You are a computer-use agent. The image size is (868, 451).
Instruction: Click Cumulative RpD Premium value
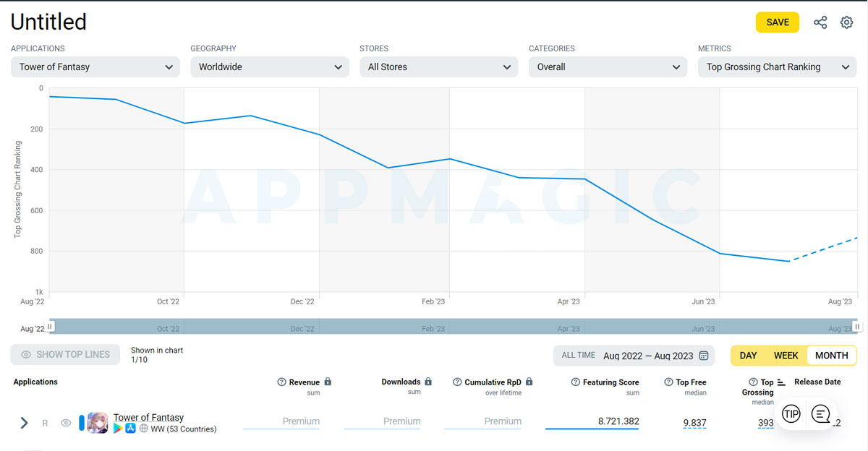pyautogui.click(x=503, y=421)
